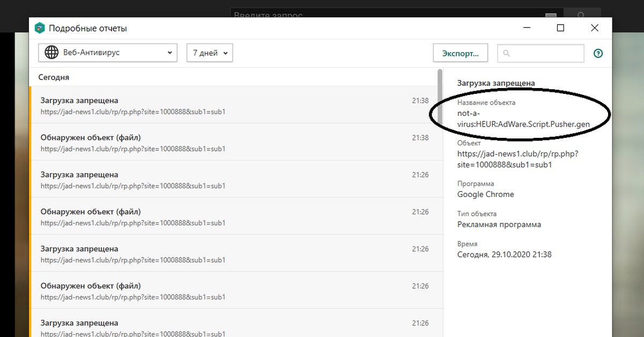Click the Введите запрос field in the background
Screen dimensions: 644x337
[386, 15]
